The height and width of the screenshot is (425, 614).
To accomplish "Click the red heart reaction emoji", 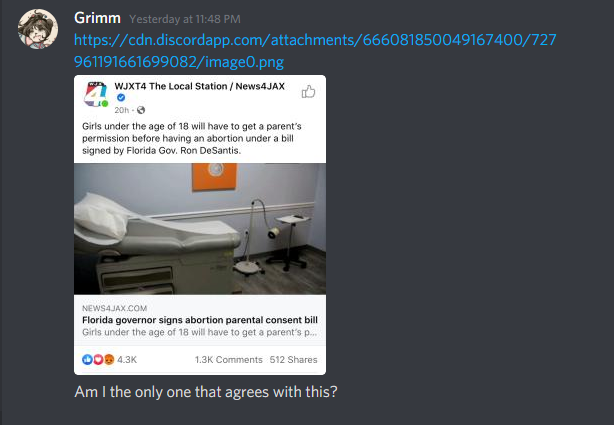I will [98, 360].
